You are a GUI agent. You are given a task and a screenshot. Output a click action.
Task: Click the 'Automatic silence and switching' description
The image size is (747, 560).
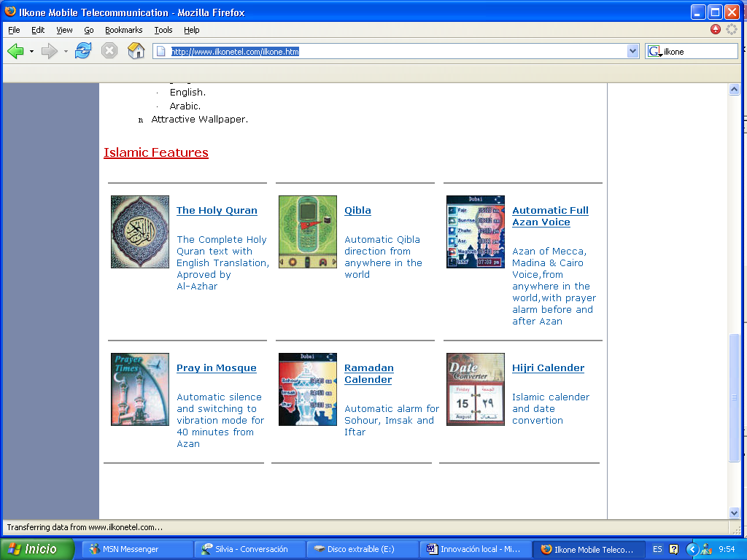(220, 420)
